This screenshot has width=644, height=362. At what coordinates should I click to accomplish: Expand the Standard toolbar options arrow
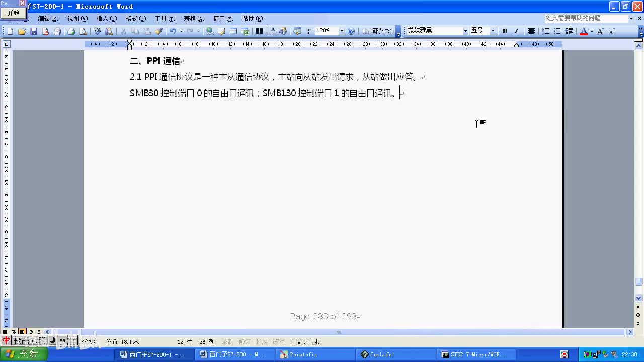coord(398,32)
